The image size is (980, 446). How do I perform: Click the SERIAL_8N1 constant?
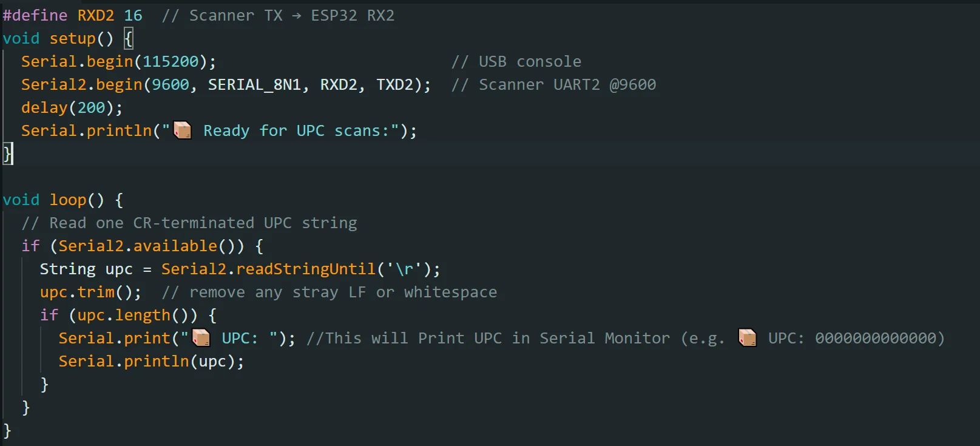pos(254,84)
